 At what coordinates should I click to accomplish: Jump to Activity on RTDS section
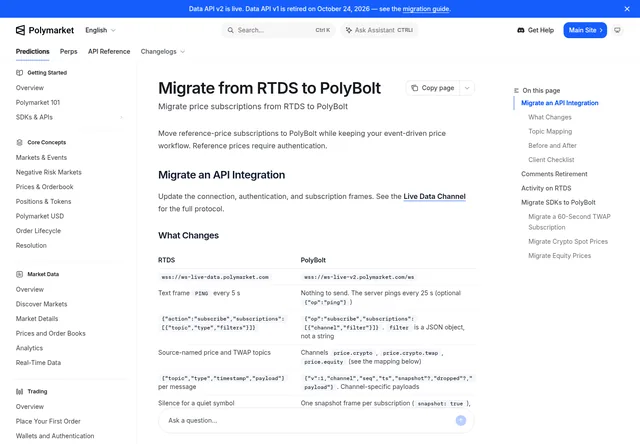click(x=546, y=188)
